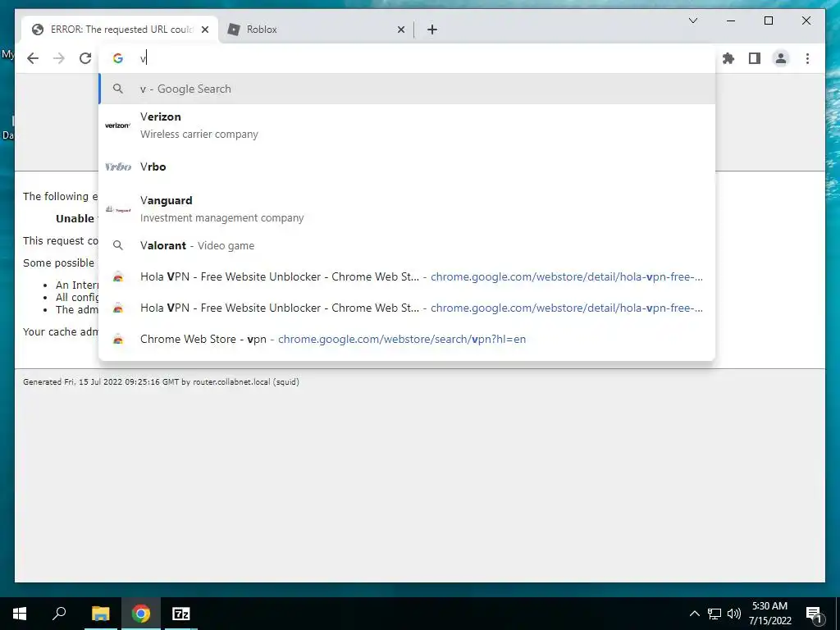The height and width of the screenshot is (630, 840).
Task: Click the Vrbo logo icon
Action: click(x=118, y=167)
